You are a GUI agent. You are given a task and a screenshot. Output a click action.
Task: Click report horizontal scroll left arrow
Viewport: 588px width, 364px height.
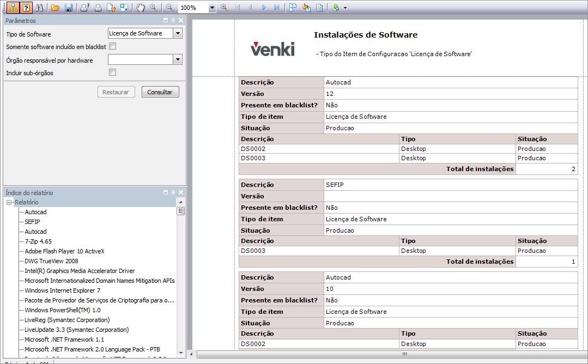click(x=192, y=354)
